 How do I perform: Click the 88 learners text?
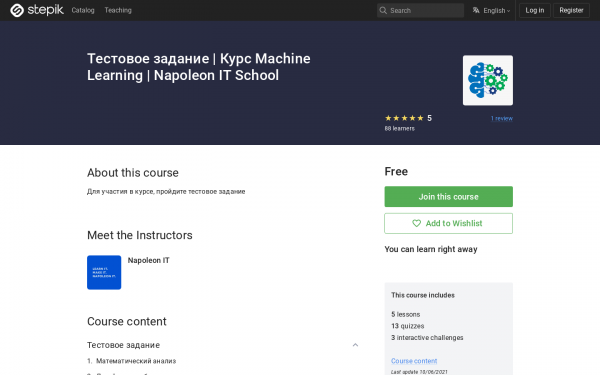[399, 128]
